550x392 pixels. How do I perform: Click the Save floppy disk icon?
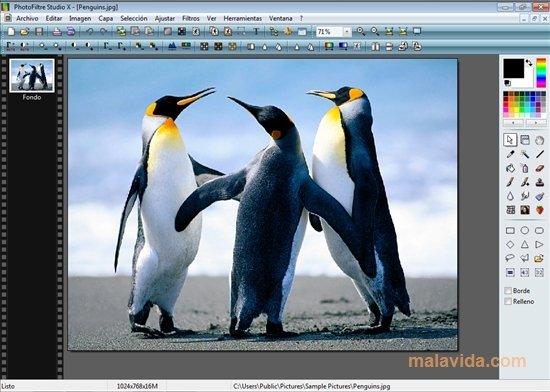click(39, 32)
